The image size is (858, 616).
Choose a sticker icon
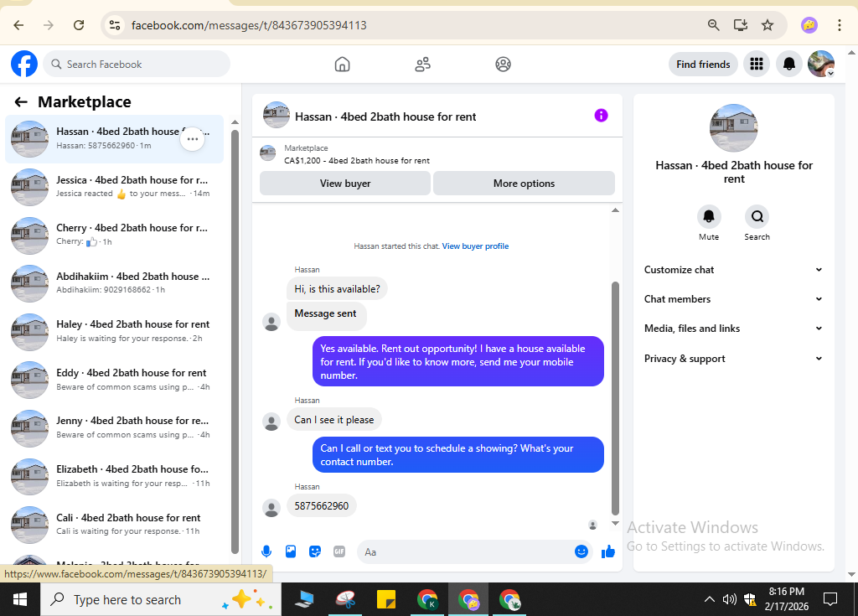pyautogui.click(x=315, y=551)
